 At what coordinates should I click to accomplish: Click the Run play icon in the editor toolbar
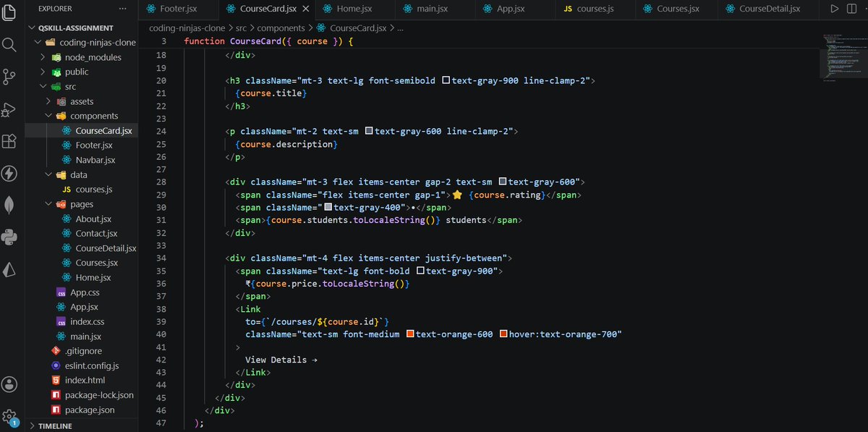pyautogui.click(x=834, y=9)
